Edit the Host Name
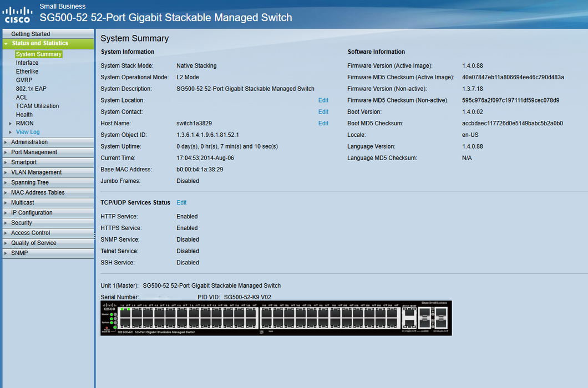Screen dimensions: 588x388 [323, 124]
